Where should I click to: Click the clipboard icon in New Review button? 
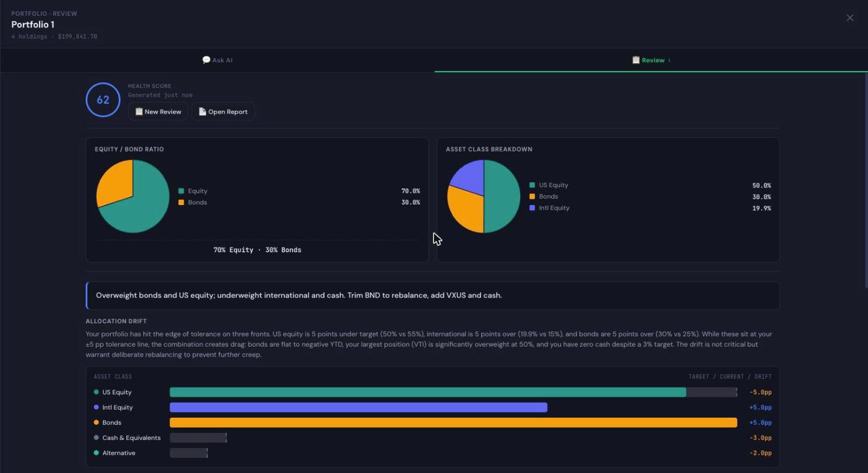[139, 111]
